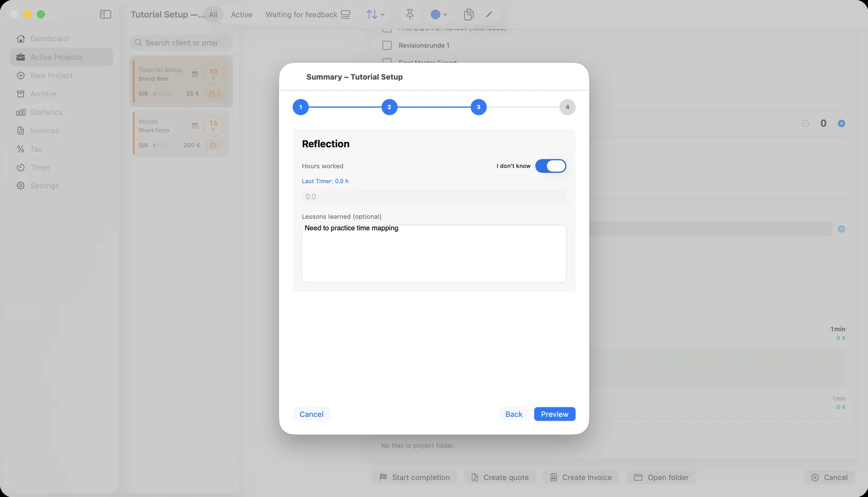
Task: Toggle the sidebar panel icon
Action: tap(106, 15)
